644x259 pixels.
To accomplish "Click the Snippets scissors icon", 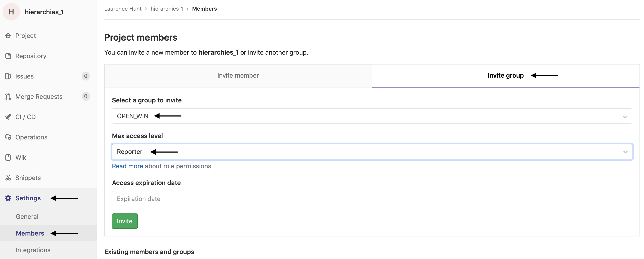I will click(8, 178).
